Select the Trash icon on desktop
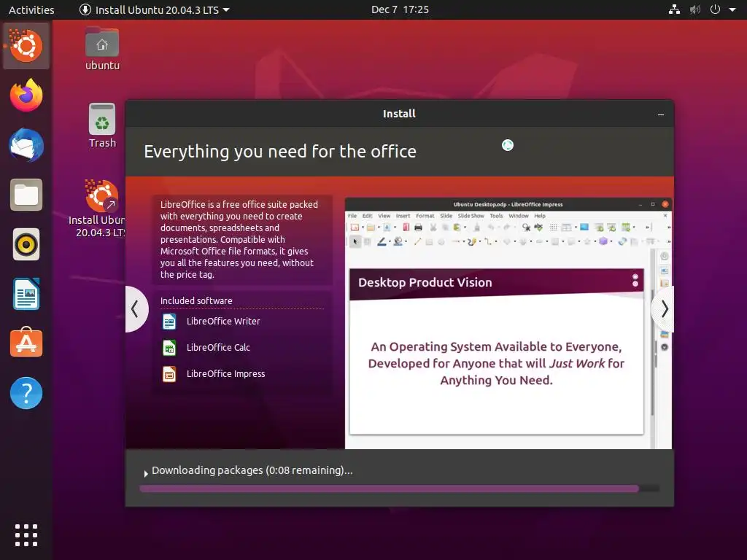The width and height of the screenshot is (747, 560). click(102, 125)
